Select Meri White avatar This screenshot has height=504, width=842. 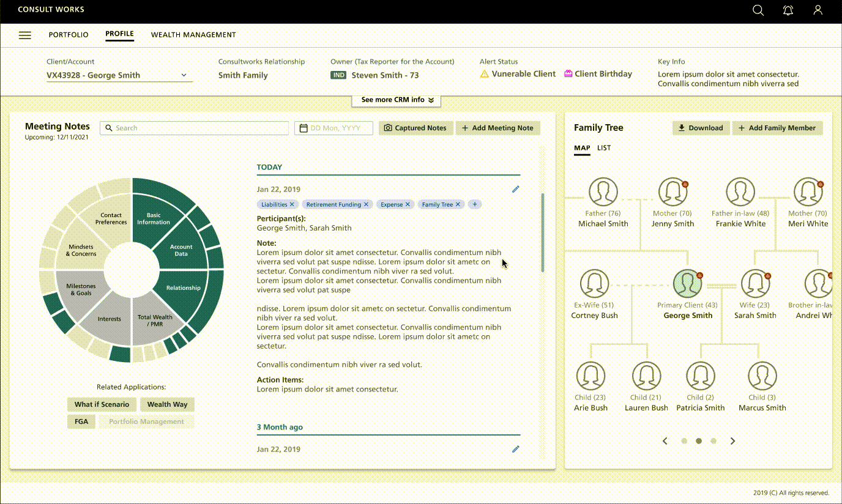click(808, 192)
